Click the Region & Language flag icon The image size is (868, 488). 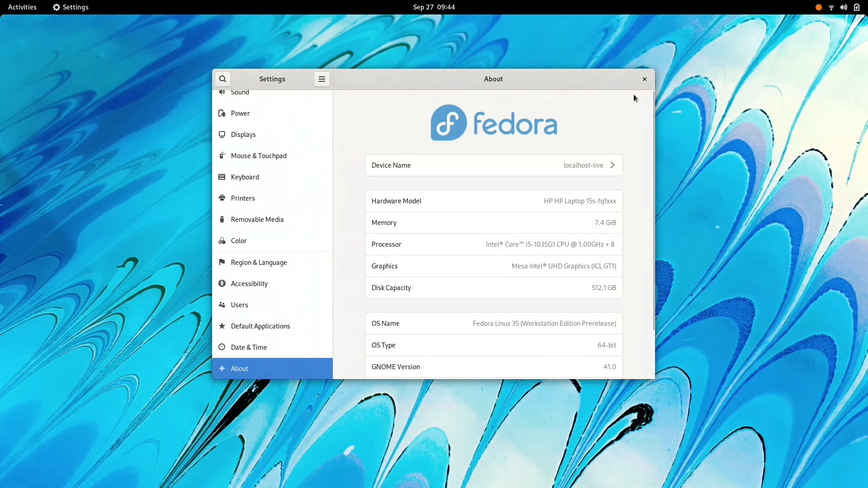(222, 262)
